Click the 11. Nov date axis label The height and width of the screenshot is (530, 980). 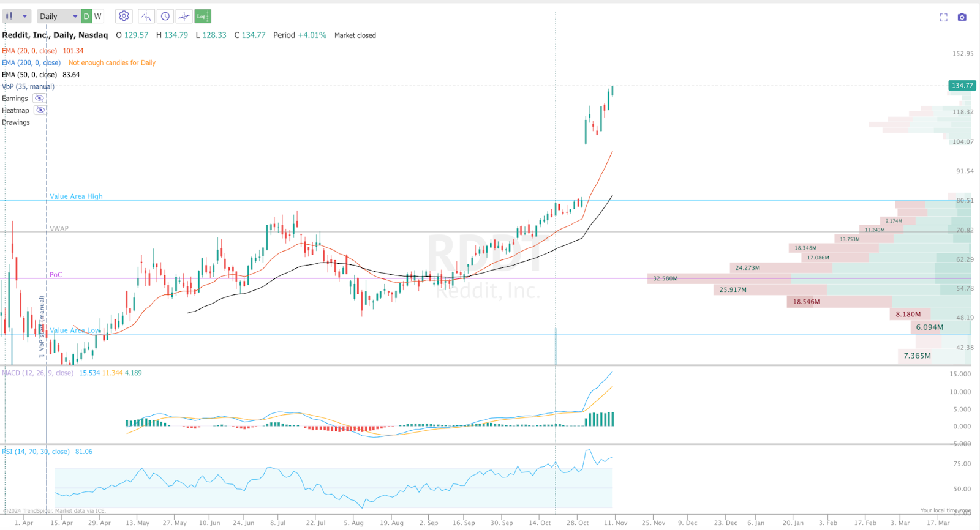616,523
